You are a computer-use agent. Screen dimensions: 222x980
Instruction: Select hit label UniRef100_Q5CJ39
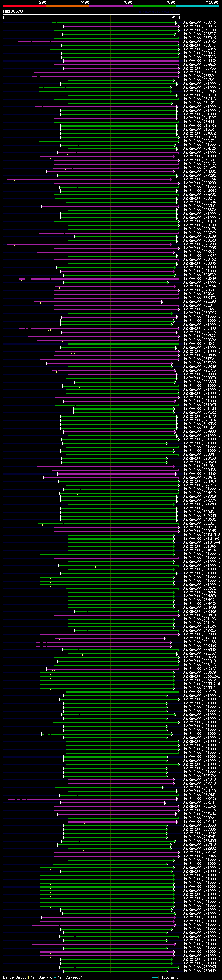(199, 30)
